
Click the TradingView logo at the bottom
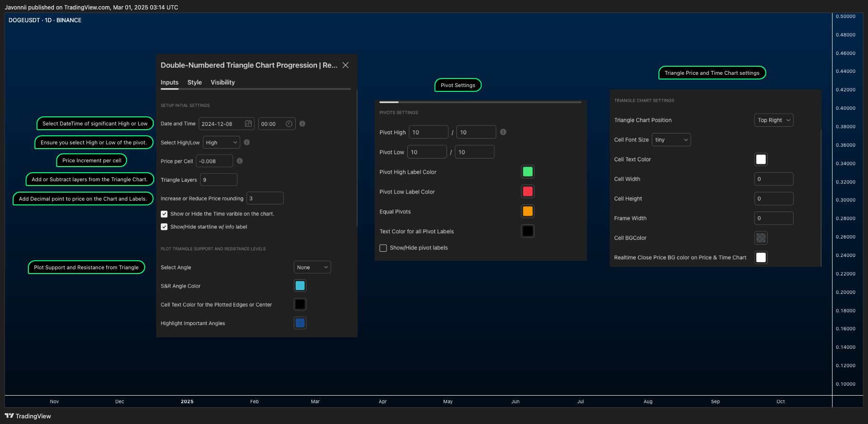28,416
